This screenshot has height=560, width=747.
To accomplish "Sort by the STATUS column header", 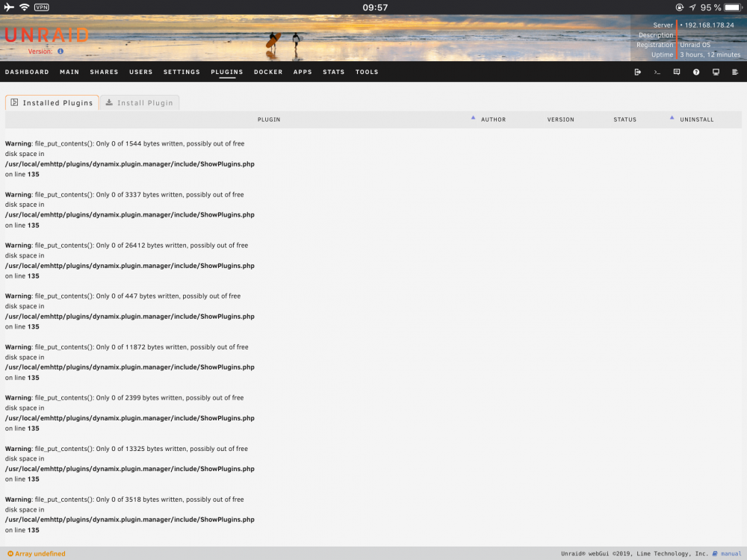I will coord(624,119).
